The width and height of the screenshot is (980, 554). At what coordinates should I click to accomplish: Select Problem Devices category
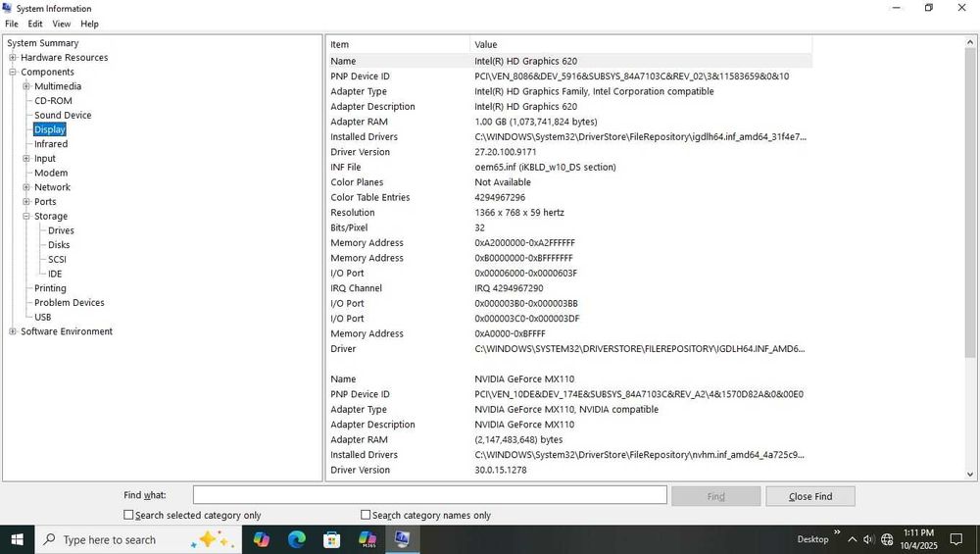click(70, 302)
